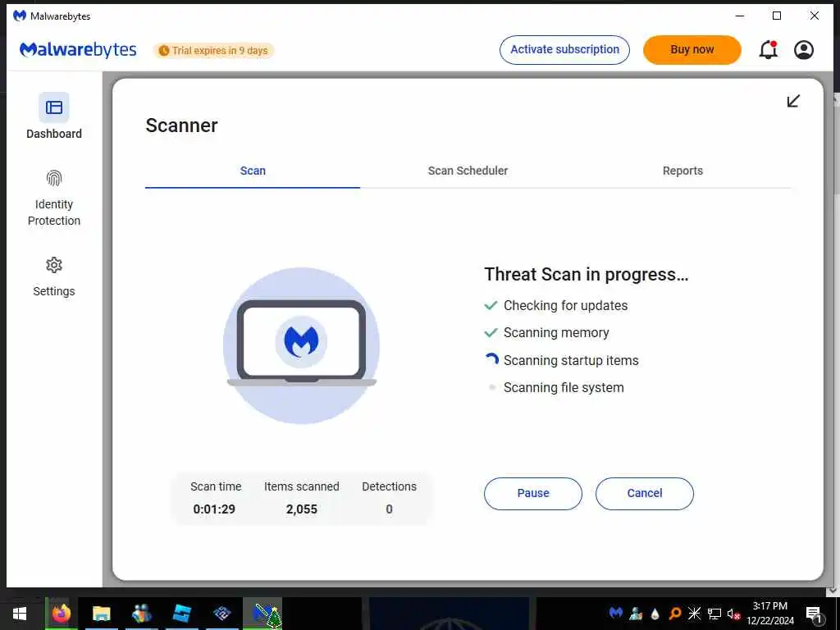Viewport: 840px width, 630px height.
Task: Open the account profile icon
Action: pos(804,50)
